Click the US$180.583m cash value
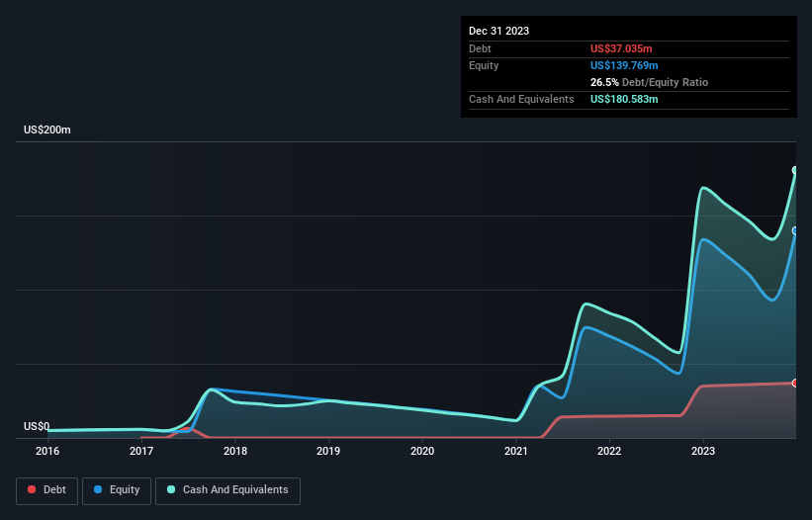The image size is (812, 520). pyautogui.click(x=624, y=99)
